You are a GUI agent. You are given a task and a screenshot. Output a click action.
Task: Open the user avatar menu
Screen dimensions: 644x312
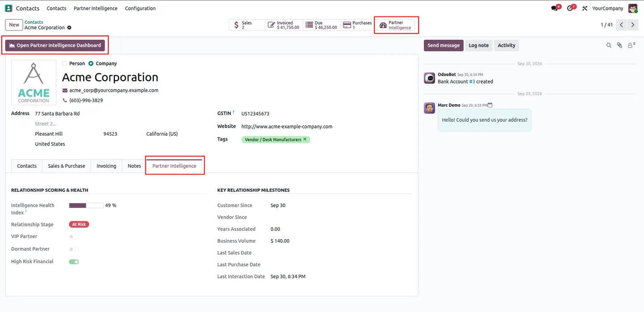point(632,9)
